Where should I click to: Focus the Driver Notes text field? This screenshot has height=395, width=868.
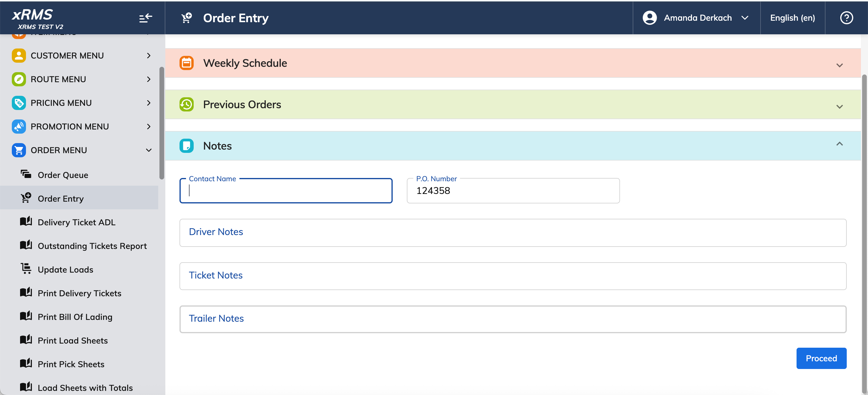click(x=513, y=233)
